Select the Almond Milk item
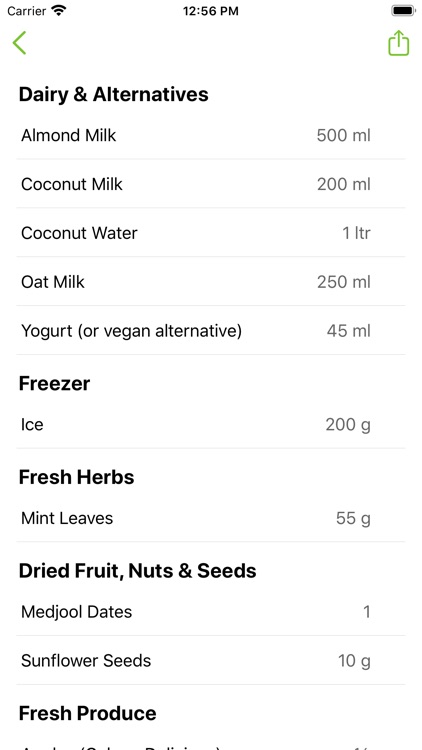Viewport: 422px width, 750px height. [211, 135]
